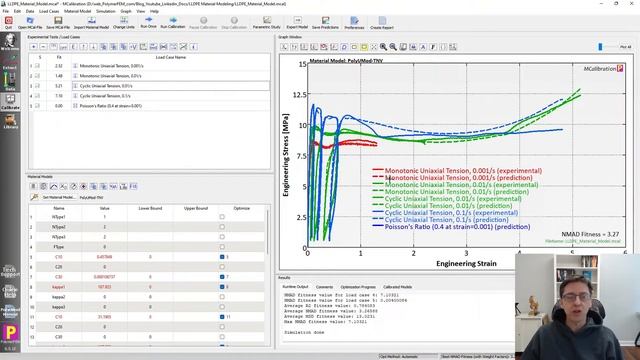Click Plot All button in Graph Window
Screen dimensions: 640x360
625,47
